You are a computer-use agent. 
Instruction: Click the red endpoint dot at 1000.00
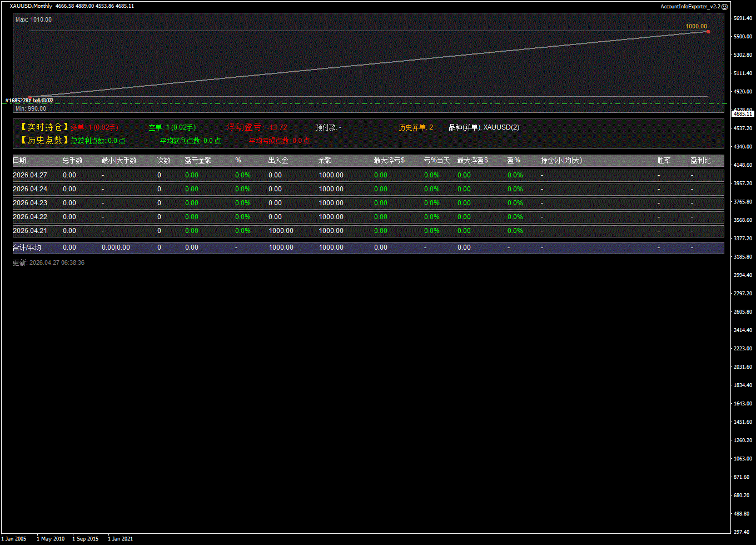click(708, 32)
